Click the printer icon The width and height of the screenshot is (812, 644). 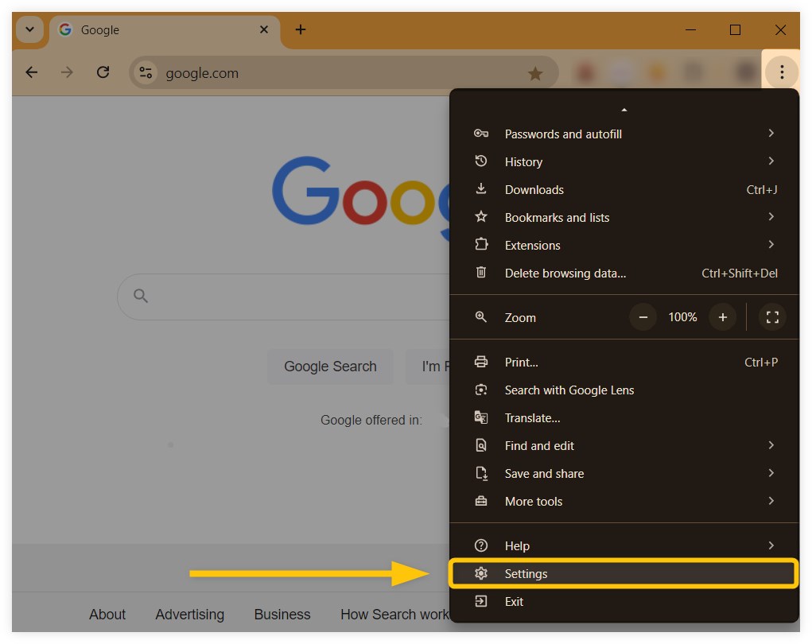click(x=480, y=361)
